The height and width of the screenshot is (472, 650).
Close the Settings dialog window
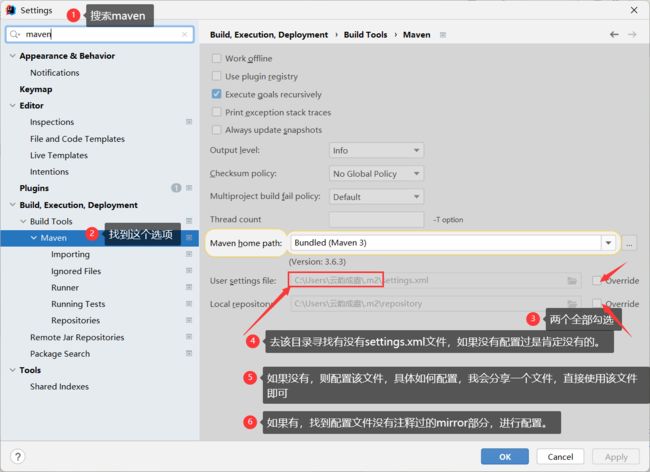[x=634, y=10]
